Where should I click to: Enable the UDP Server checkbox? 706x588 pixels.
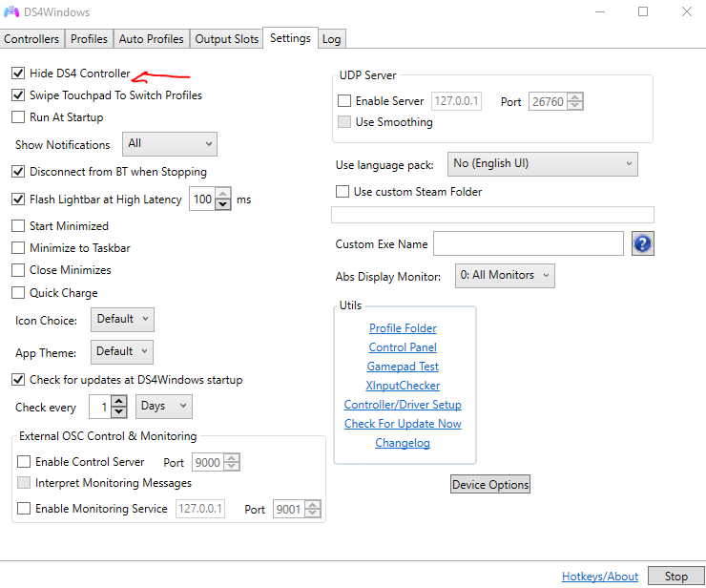coord(344,101)
